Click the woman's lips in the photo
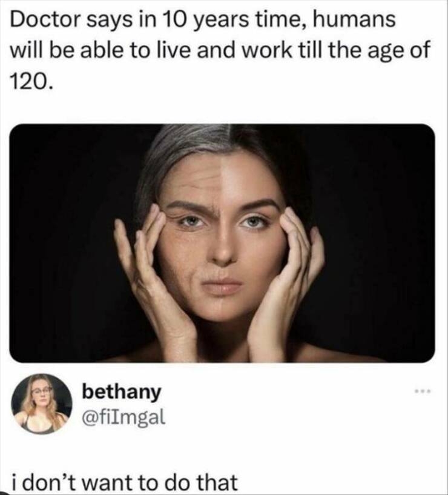This screenshot has height=495, width=448. point(222,285)
